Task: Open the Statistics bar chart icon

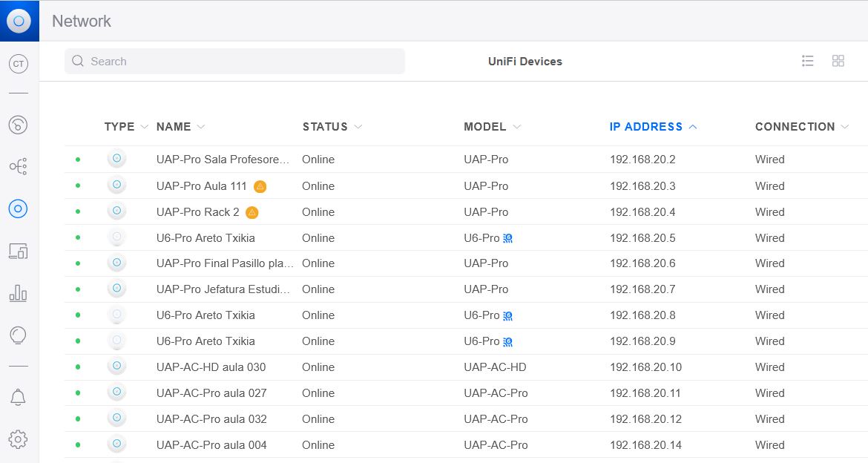Action: [x=19, y=293]
